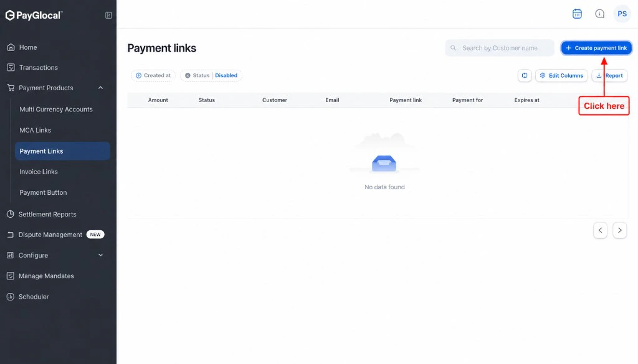Click the Customer column header
638x364 pixels.
pos(275,100)
